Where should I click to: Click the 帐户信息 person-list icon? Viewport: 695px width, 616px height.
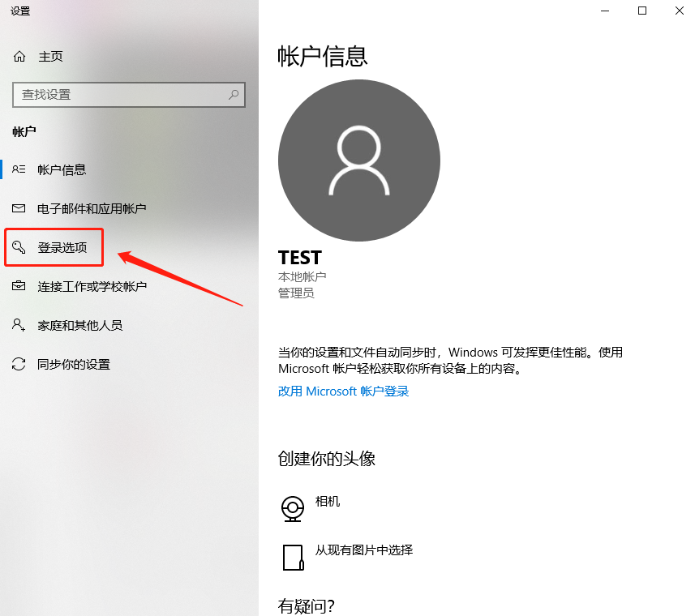click(19, 169)
